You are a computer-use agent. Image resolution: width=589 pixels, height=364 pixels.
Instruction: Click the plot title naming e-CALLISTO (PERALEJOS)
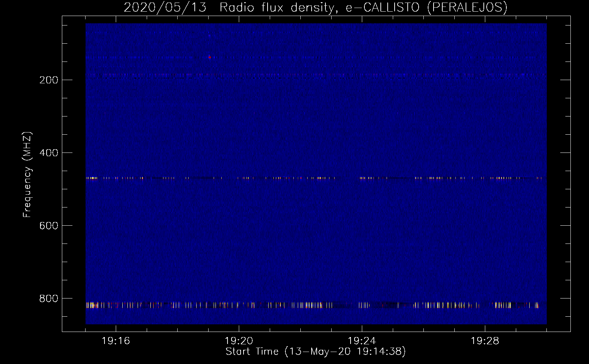315,7
